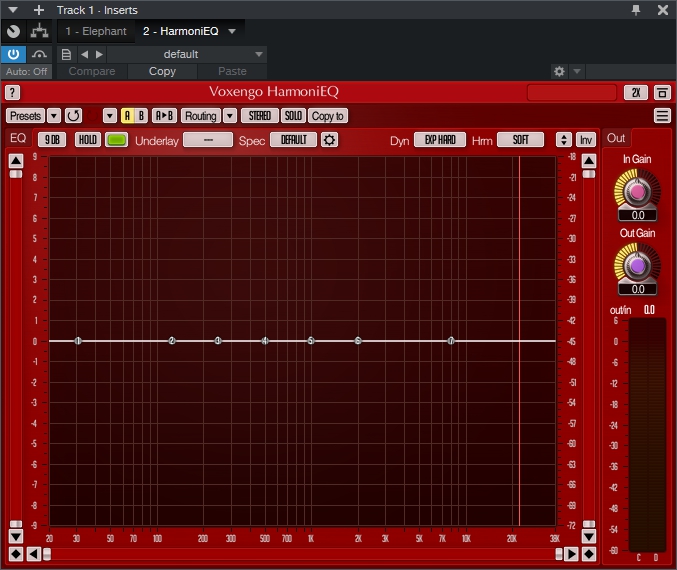Toggle the green EQ enable indicator
Screen dimensions: 677x570
[117, 140]
